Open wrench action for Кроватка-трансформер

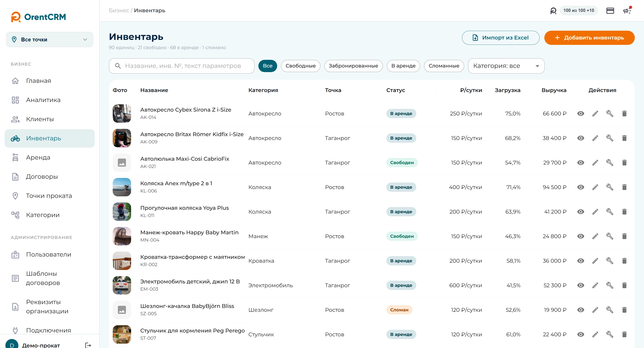point(610,261)
